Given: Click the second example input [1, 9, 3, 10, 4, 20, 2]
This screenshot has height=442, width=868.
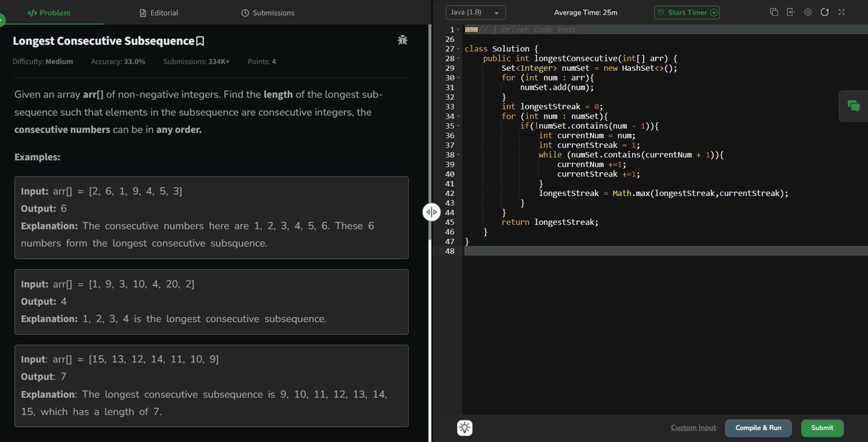Looking at the screenshot, I should (x=141, y=284).
